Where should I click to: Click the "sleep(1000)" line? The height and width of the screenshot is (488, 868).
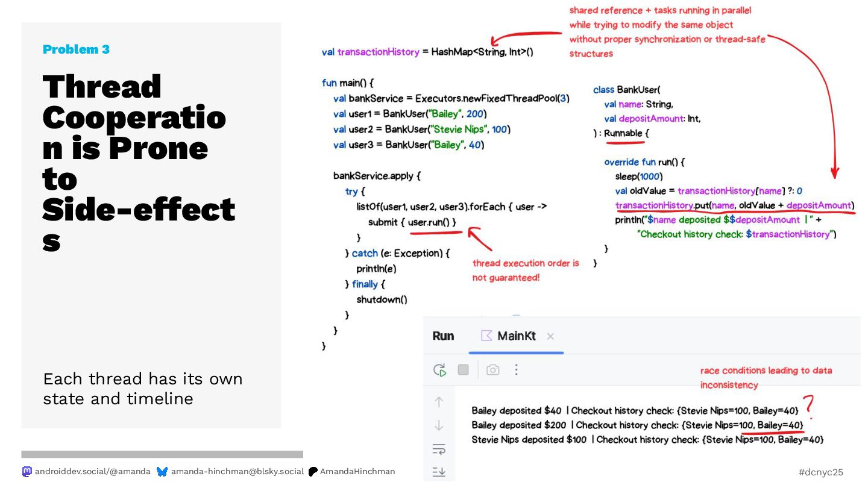638,177
